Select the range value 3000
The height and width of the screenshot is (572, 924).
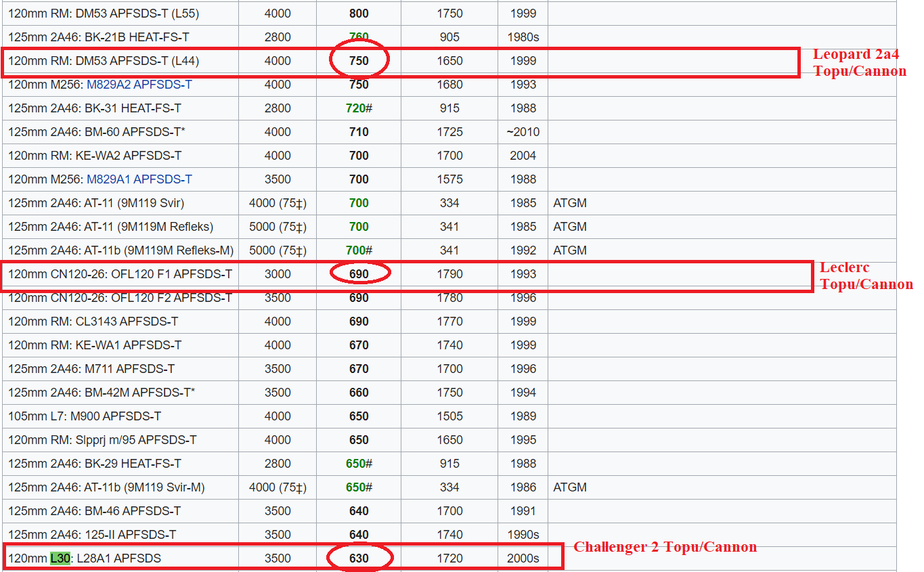(x=278, y=274)
